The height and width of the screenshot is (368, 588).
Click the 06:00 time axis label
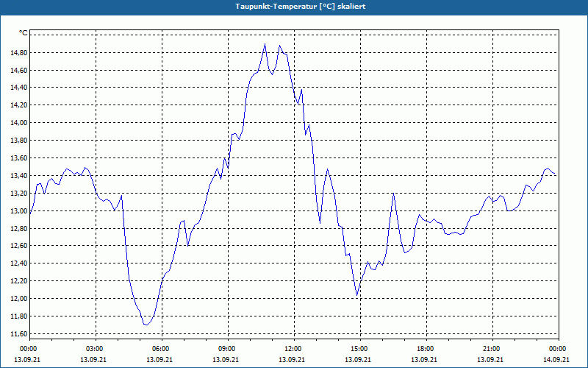pyautogui.click(x=161, y=349)
